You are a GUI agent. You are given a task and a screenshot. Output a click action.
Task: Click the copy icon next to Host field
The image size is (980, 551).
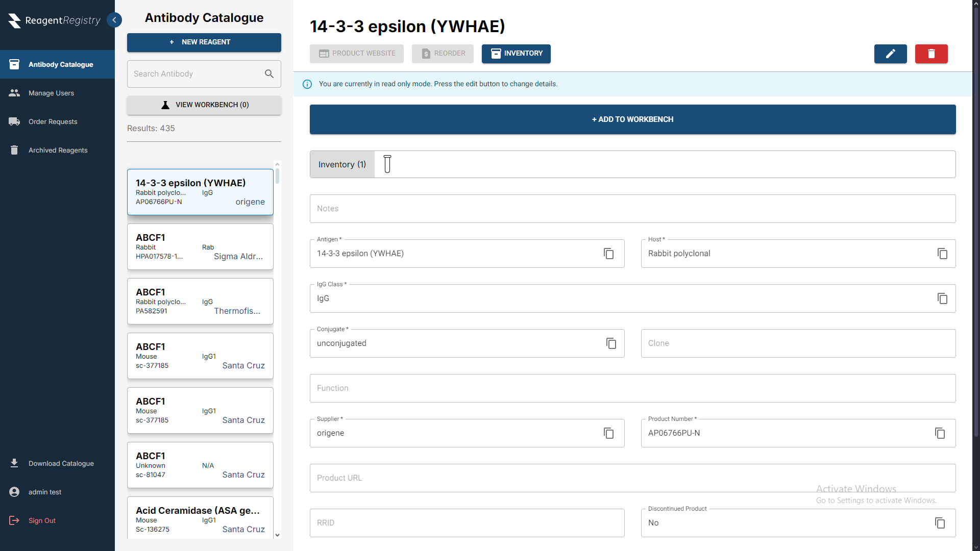941,254
